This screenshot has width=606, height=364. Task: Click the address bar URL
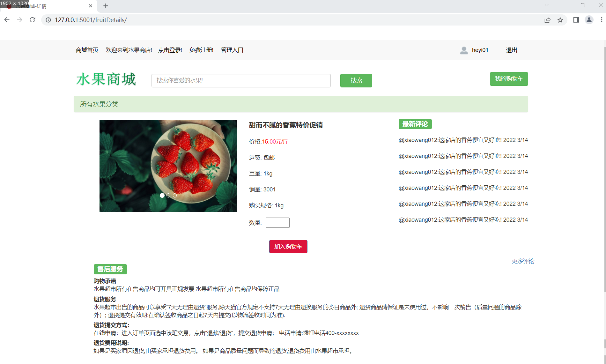pos(91,20)
